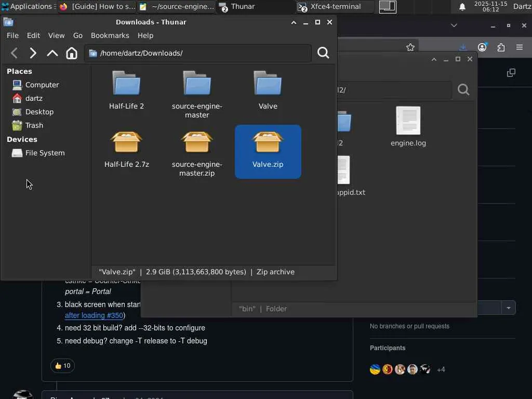
Task: Click search icon in background Thunar window
Action: 463,89
